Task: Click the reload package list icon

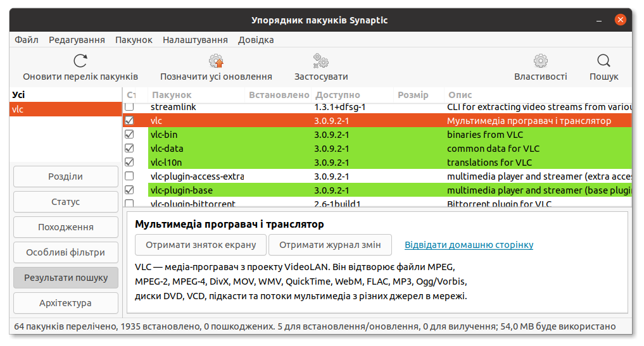Action: [x=80, y=61]
